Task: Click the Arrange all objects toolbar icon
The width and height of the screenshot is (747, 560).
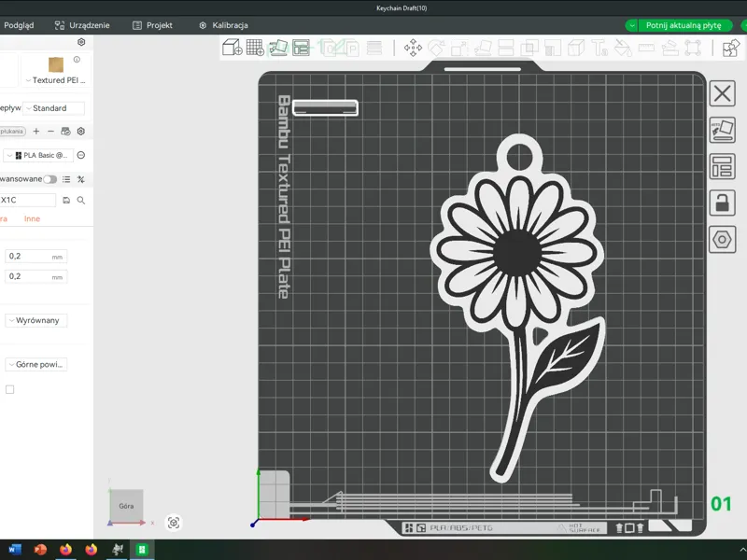Action: 301,48
